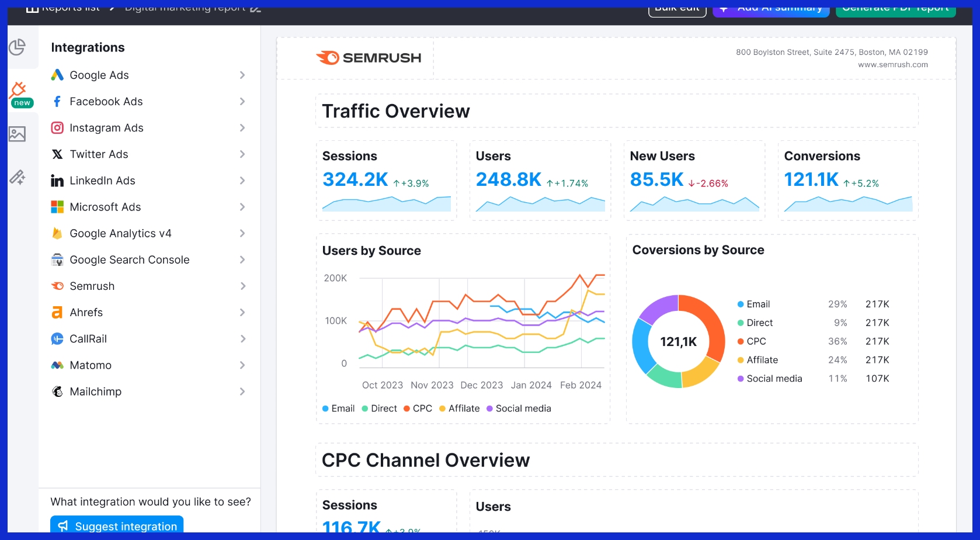Viewport: 980px width, 540px height.
Task: Expand the Google Analytics v4 chevron
Action: 242,233
